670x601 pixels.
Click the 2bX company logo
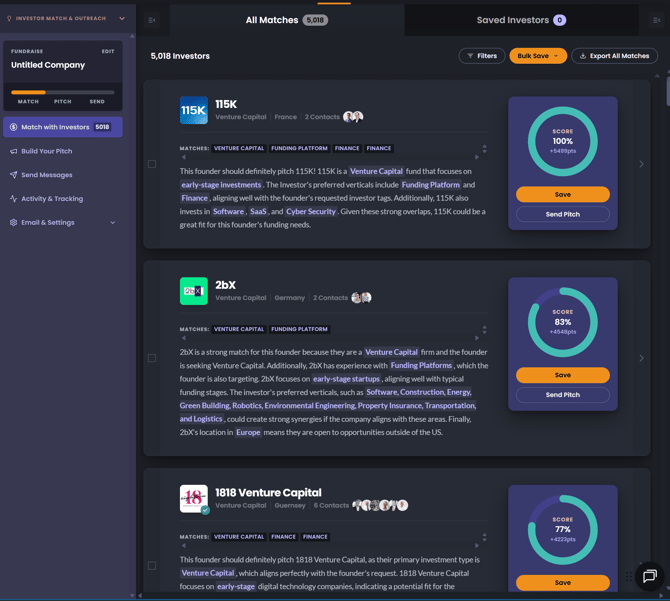pyautogui.click(x=194, y=291)
